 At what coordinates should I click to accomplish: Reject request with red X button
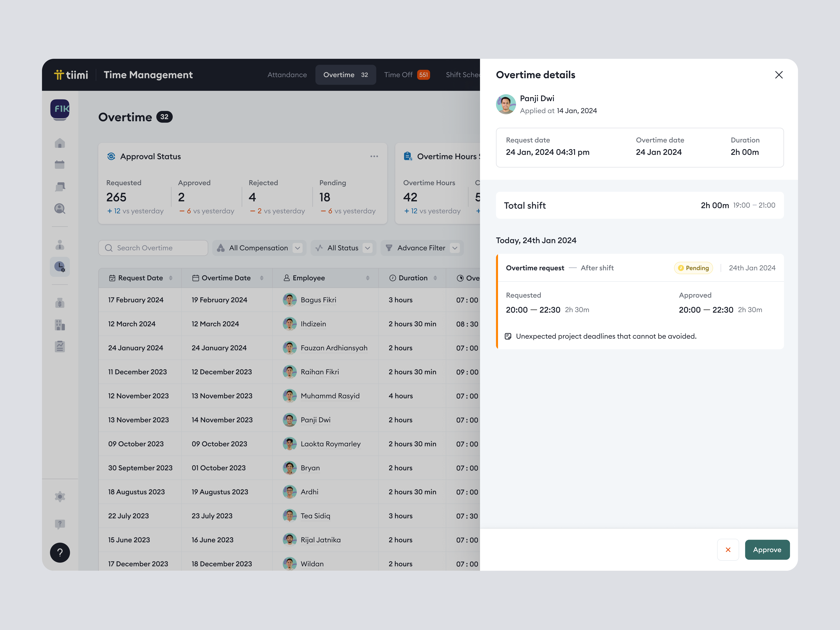point(728,549)
